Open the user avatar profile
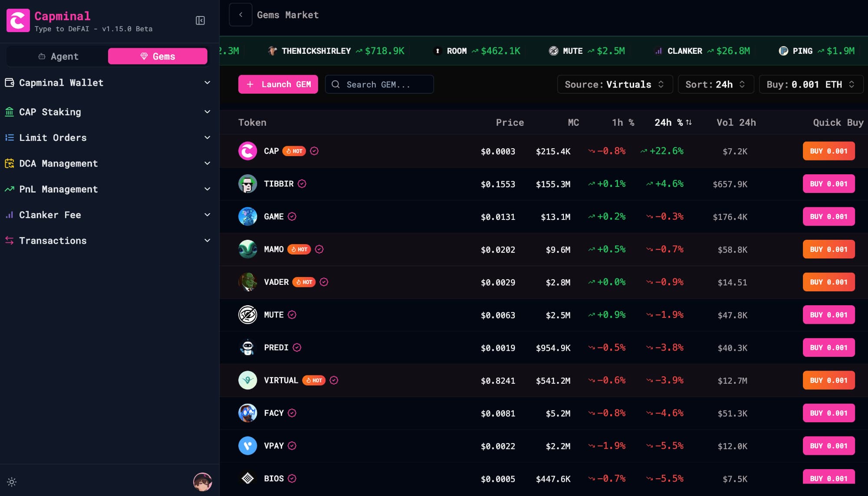This screenshot has height=496, width=868. click(x=202, y=482)
